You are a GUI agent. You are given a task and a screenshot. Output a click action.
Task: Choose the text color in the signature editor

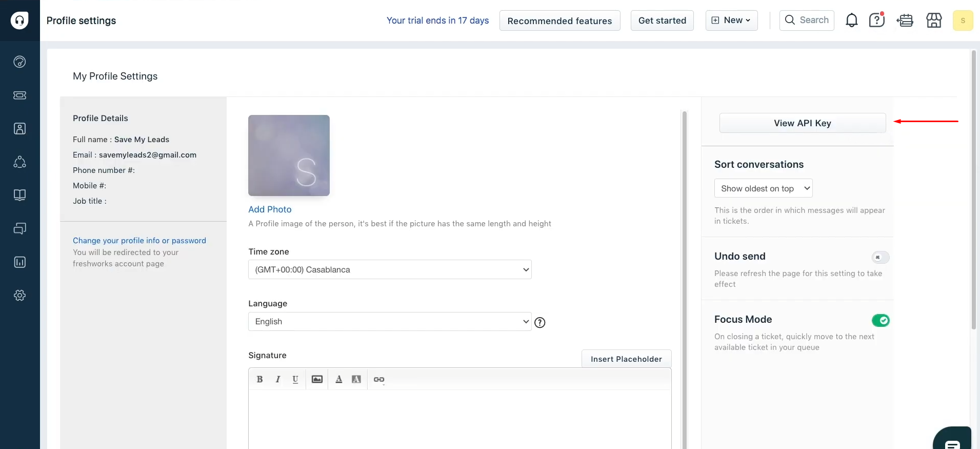(x=339, y=379)
